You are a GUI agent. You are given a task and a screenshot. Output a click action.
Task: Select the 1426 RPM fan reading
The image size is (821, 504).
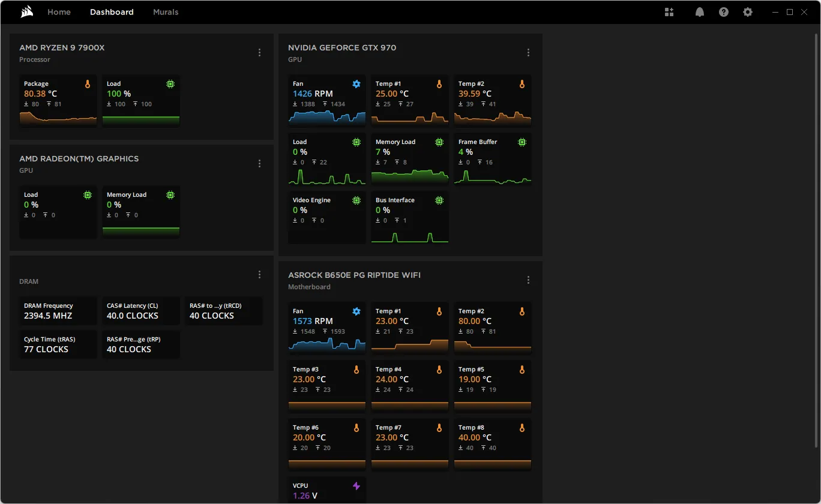click(313, 94)
